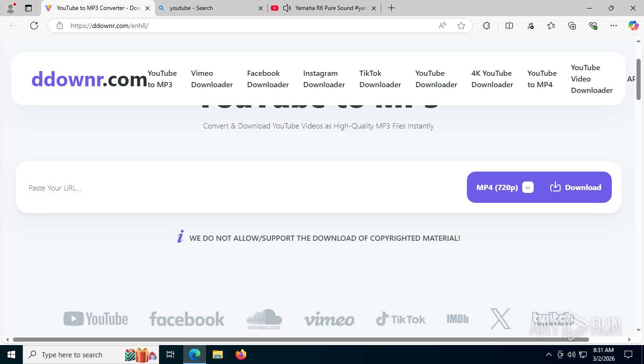This screenshot has height=364, width=644.
Task: Click the browser address bar
Action: 251,26
